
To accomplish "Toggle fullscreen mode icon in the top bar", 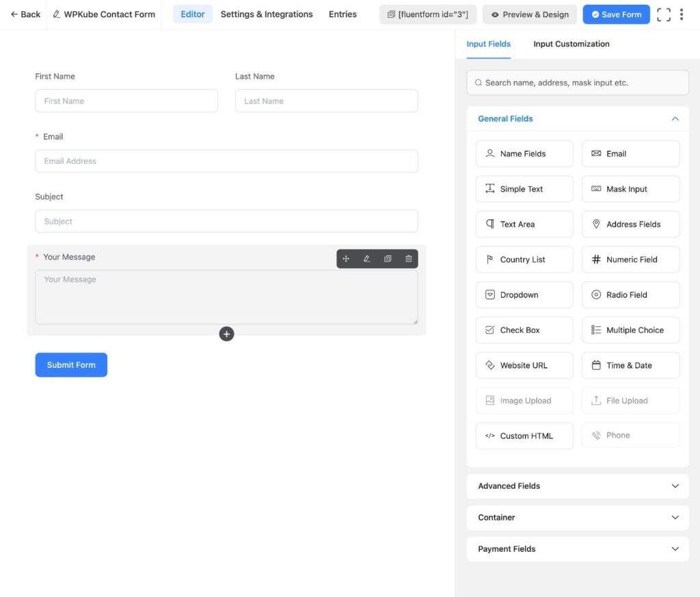I will pos(663,14).
